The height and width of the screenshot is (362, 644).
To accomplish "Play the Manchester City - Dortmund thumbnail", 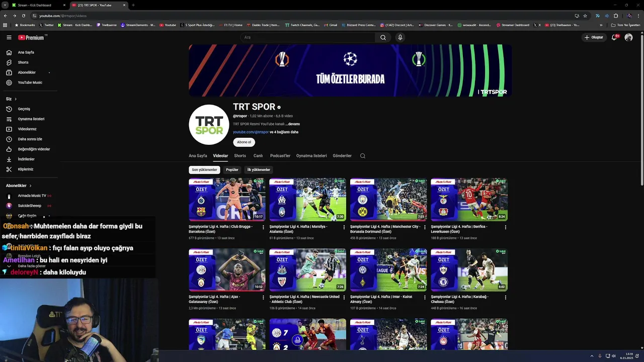I will tap(388, 200).
